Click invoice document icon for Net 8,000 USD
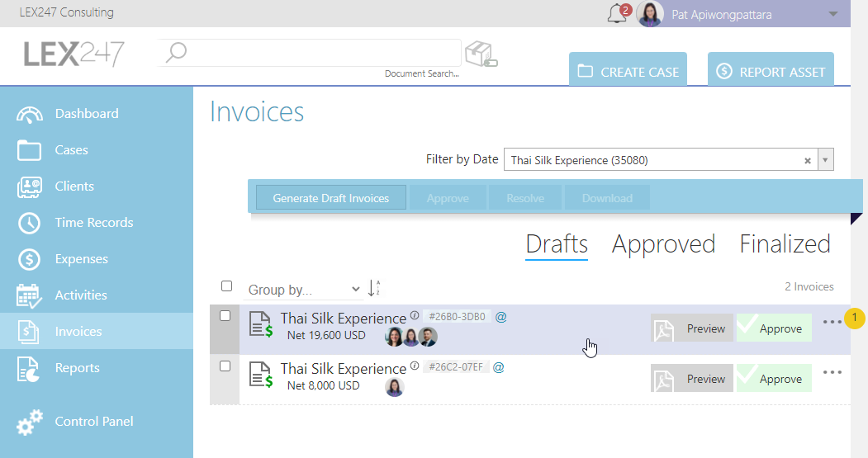This screenshot has height=458, width=868. click(261, 375)
